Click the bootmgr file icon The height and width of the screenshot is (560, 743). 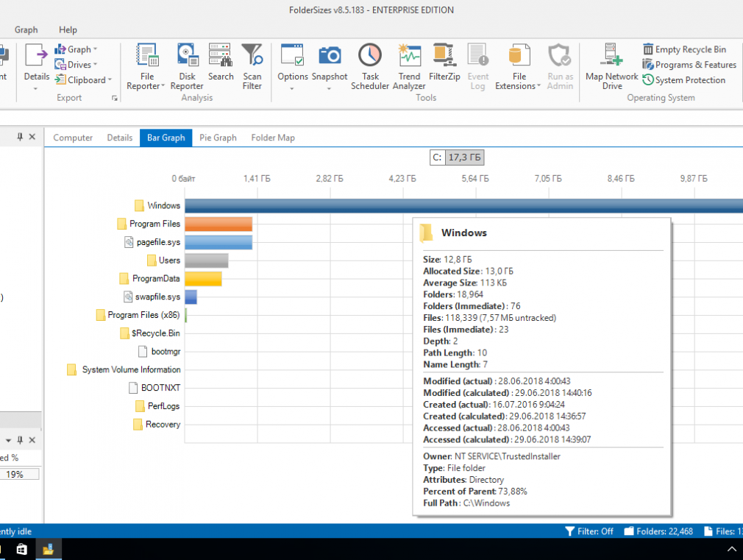point(143,351)
